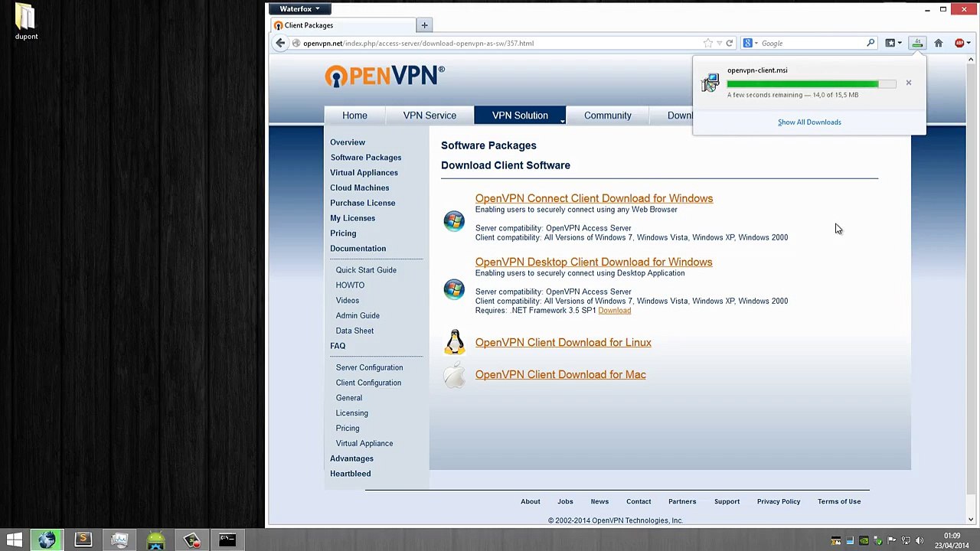Download OpenVPN Connect Client for Windows
The image size is (980, 551).
point(594,198)
